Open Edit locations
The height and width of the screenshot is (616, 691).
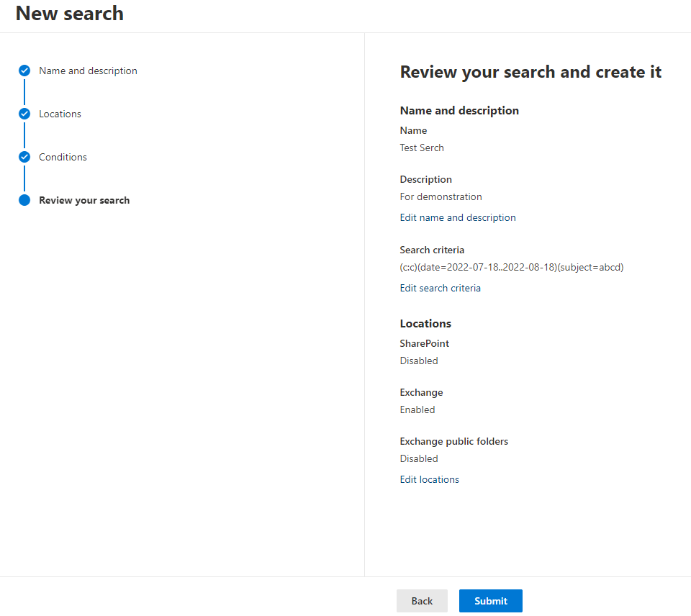429,479
